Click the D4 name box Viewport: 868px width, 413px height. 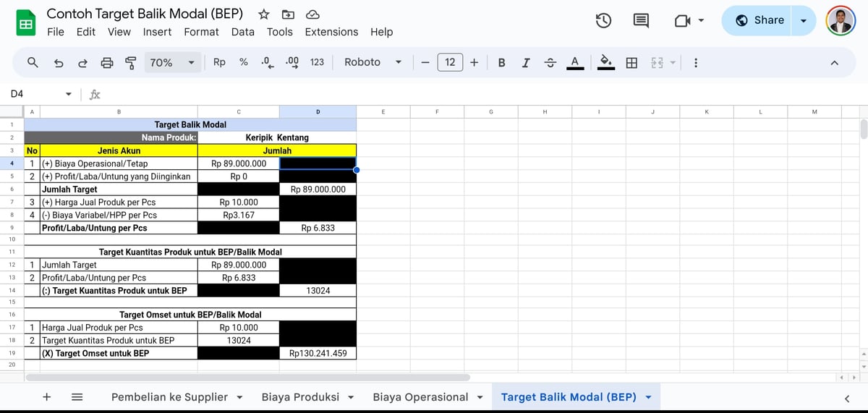pyautogui.click(x=33, y=94)
